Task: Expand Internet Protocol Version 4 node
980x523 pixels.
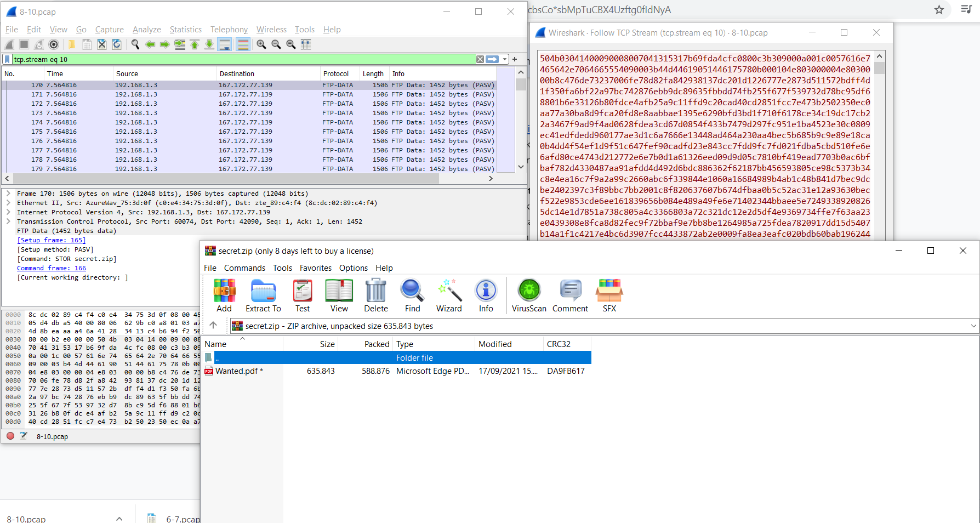Action: click(x=8, y=212)
